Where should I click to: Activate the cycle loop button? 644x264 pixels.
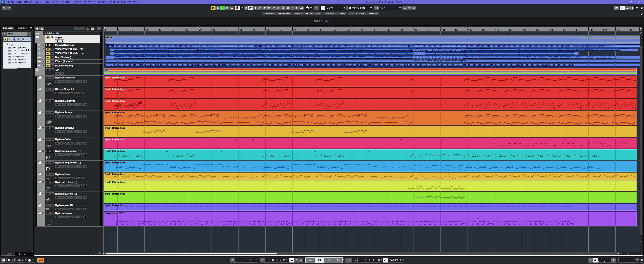[310, 260]
